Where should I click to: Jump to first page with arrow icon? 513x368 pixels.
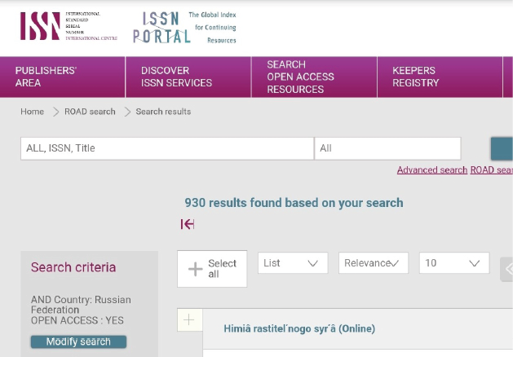187,224
